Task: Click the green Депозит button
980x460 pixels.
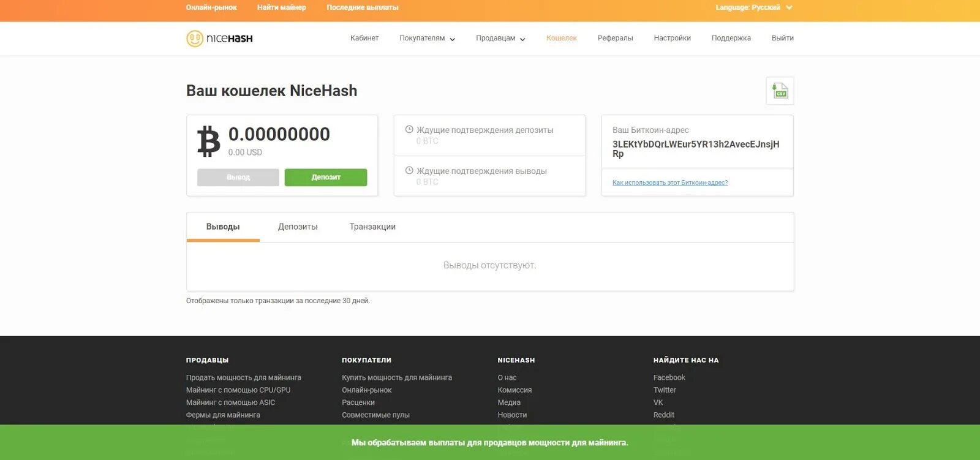Action: tap(326, 177)
